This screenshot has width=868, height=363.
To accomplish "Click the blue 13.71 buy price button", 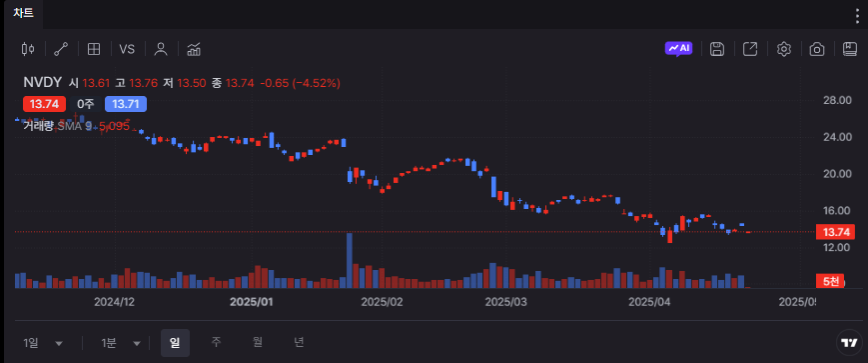I will coord(126,104).
